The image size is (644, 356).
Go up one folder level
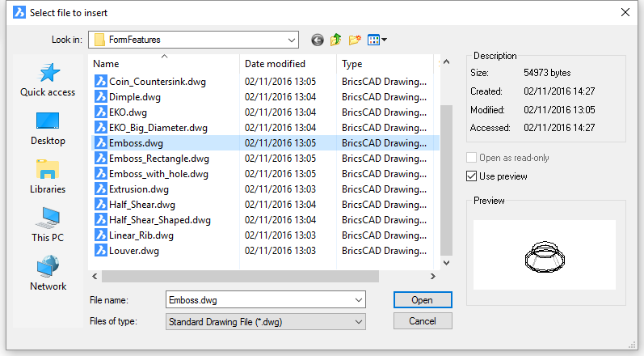pos(336,40)
